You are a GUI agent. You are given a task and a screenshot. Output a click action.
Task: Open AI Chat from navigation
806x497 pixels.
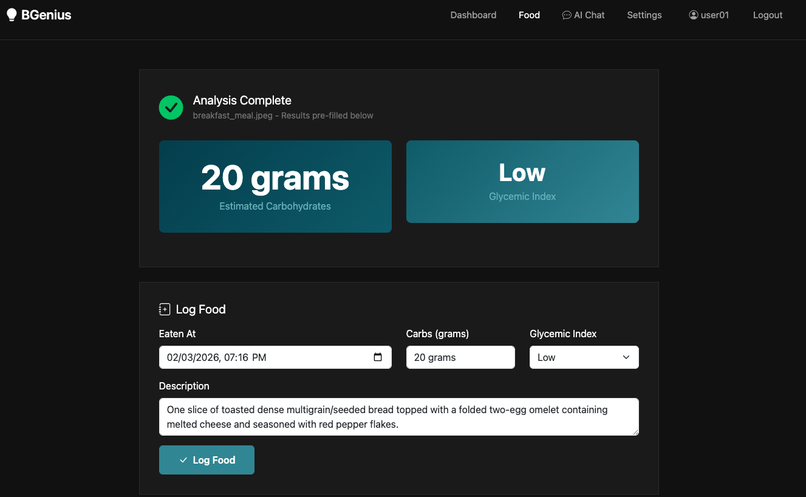click(x=583, y=15)
